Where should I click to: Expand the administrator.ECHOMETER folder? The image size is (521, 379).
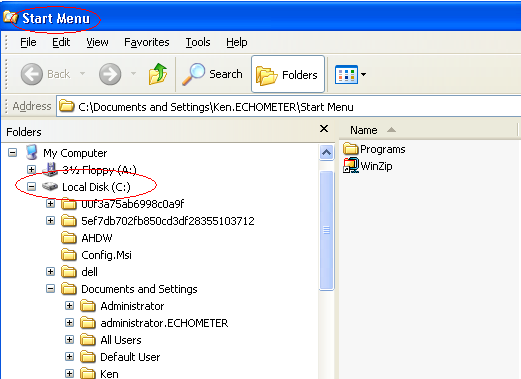[x=69, y=323]
